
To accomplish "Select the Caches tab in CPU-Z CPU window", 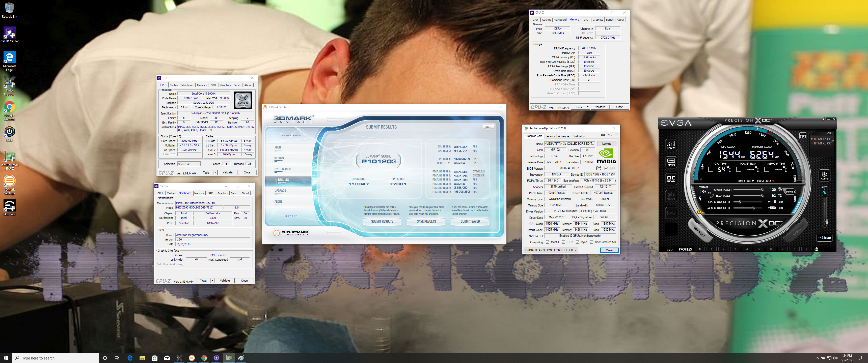I will [x=174, y=85].
